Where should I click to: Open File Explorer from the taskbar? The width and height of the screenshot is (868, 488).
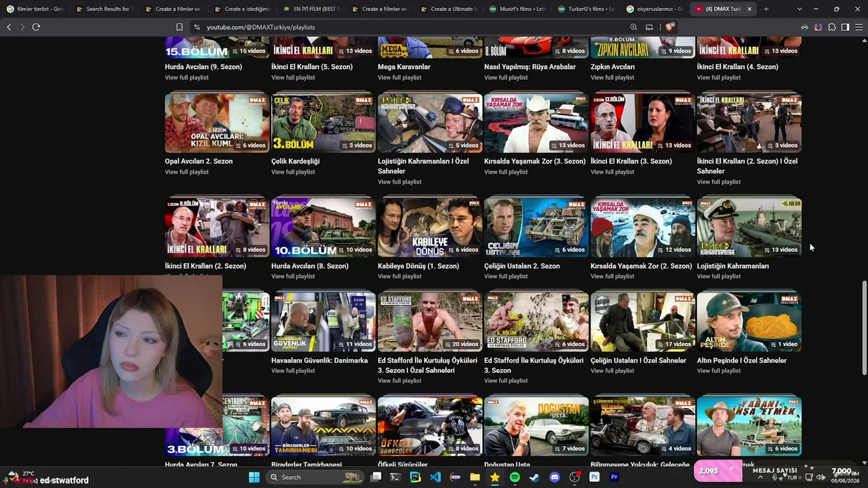pyautogui.click(x=475, y=477)
